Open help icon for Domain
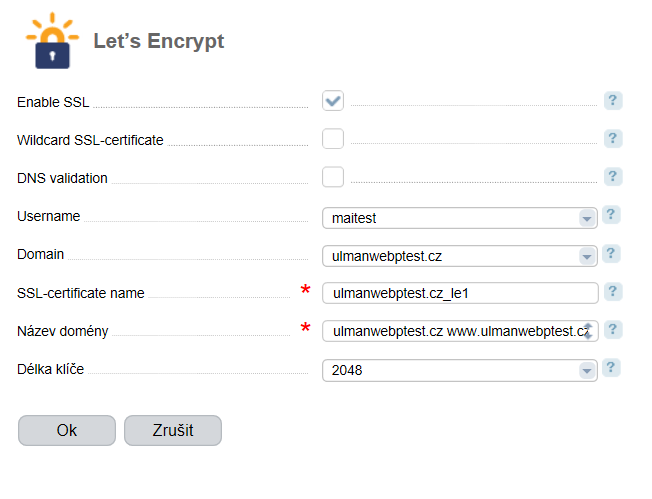Viewport: 652px width, 499px height. (611, 254)
